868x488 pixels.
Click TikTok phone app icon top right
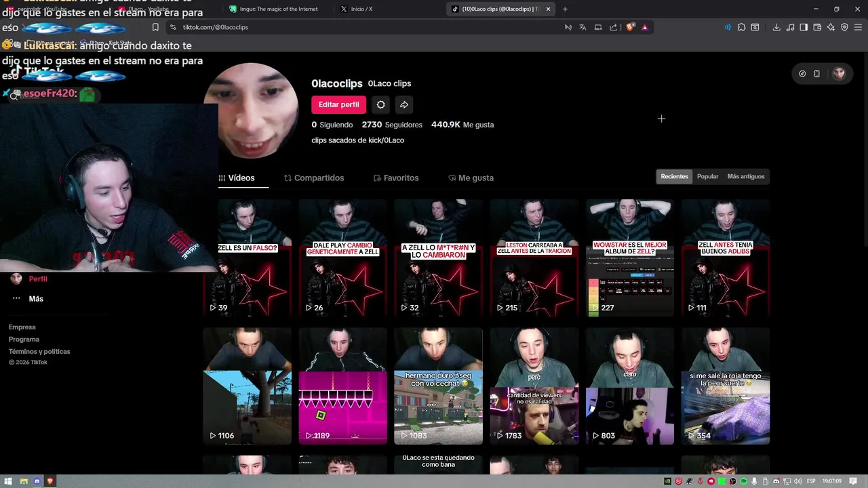[x=817, y=74]
